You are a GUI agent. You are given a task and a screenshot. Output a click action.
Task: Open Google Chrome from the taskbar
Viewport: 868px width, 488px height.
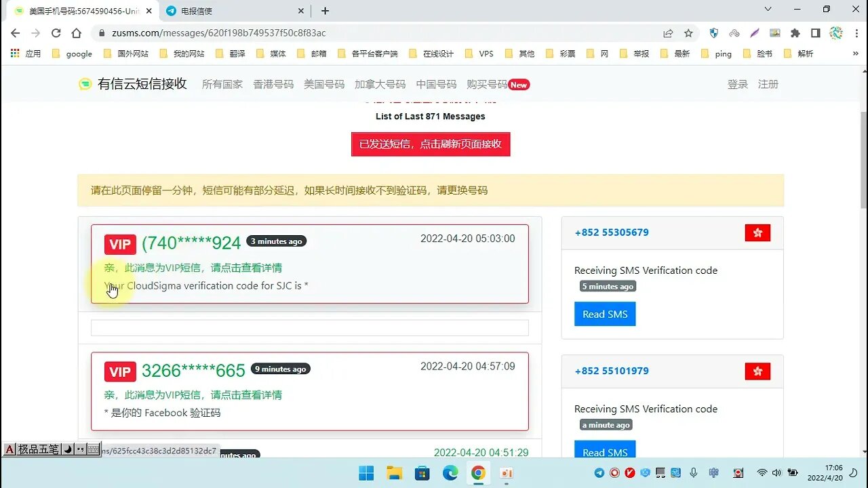(478, 473)
